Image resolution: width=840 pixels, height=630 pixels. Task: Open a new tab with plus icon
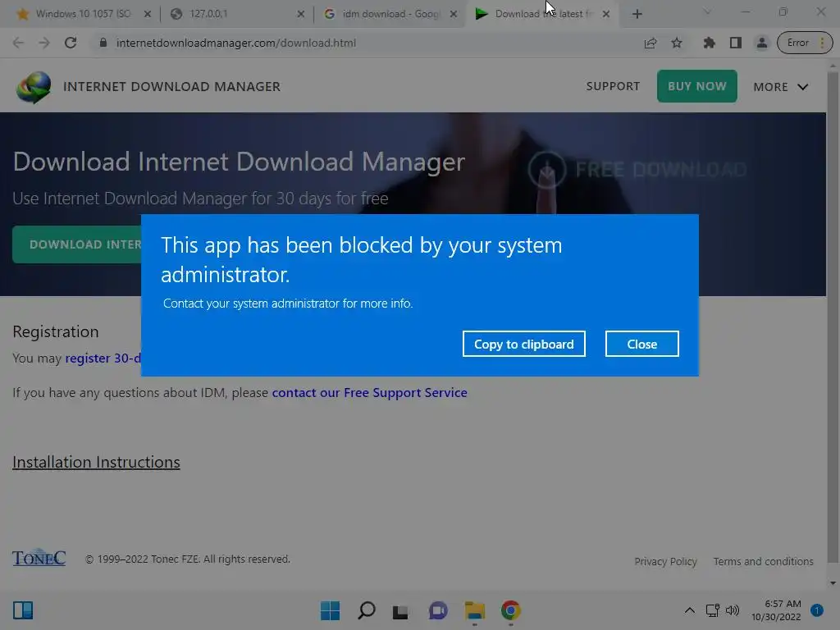click(637, 15)
